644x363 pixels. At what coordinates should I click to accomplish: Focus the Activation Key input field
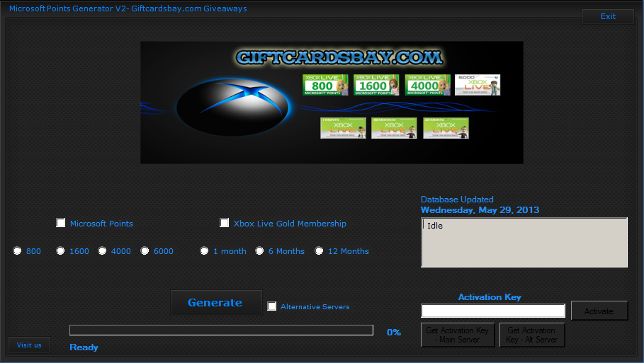tap(493, 311)
